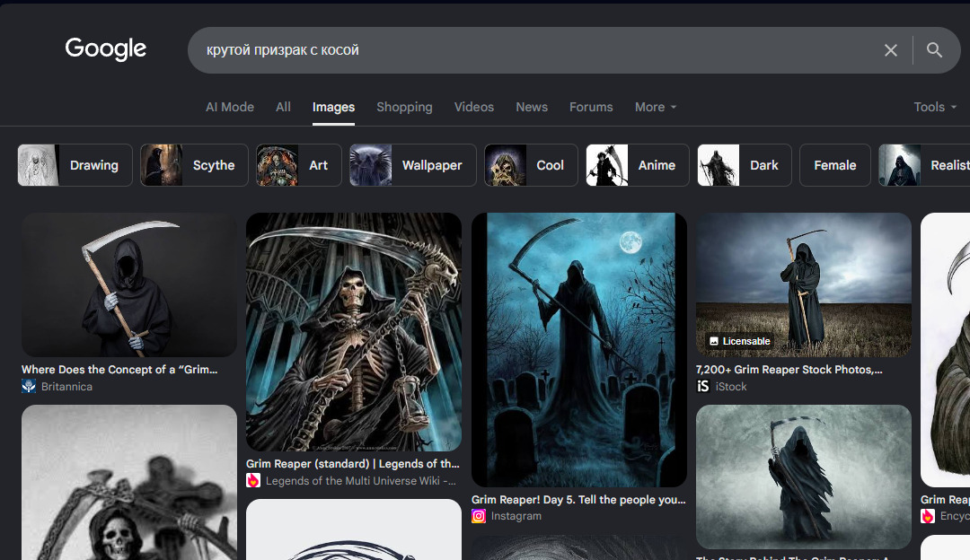Filter results by Cool chip
This screenshot has width=970, height=560.
[x=531, y=165]
